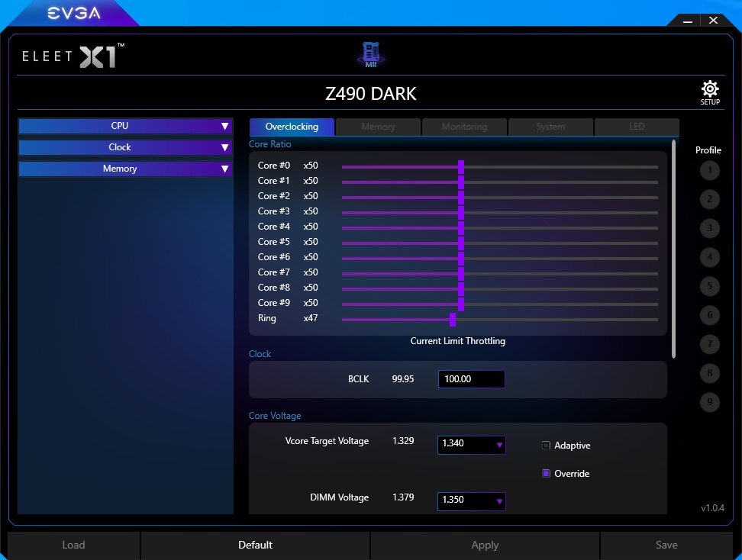Select profile slot 4
The height and width of the screenshot is (560, 742).
coord(709,257)
